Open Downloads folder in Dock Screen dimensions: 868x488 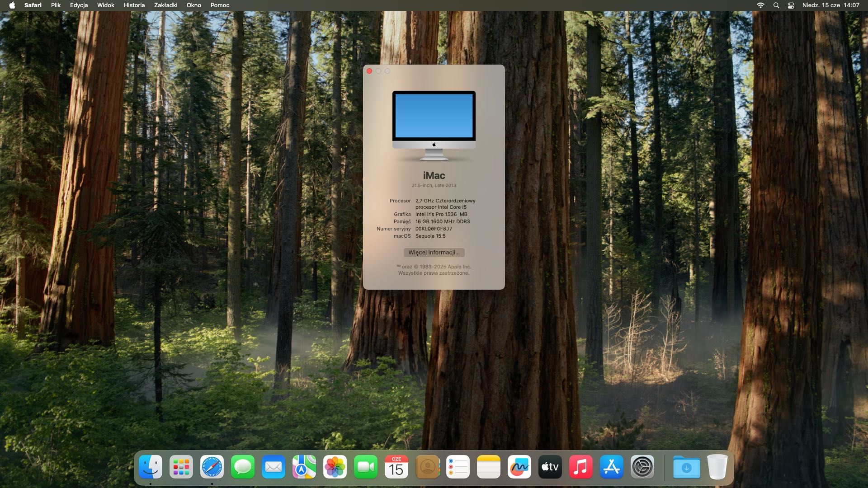686,467
